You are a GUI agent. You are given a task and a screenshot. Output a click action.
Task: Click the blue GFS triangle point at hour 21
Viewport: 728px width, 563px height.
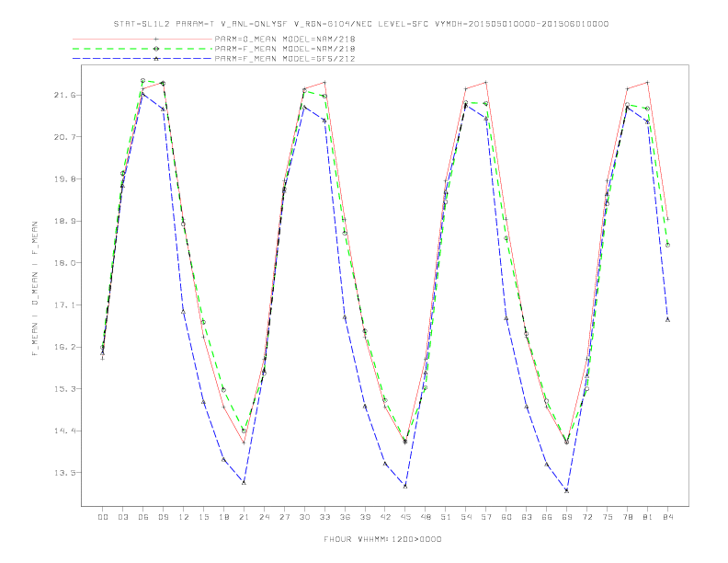(244, 483)
